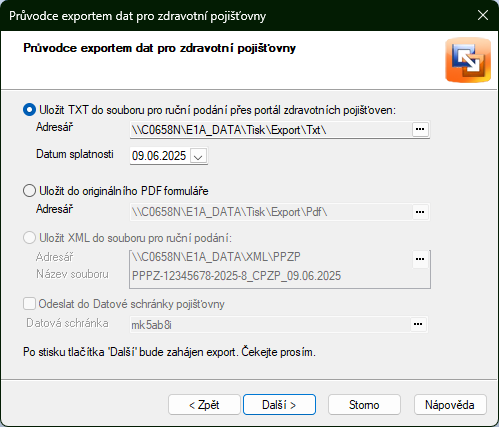Click the 09.06.2025 due date field
The height and width of the screenshot is (427, 499).
[x=159, y=156]
